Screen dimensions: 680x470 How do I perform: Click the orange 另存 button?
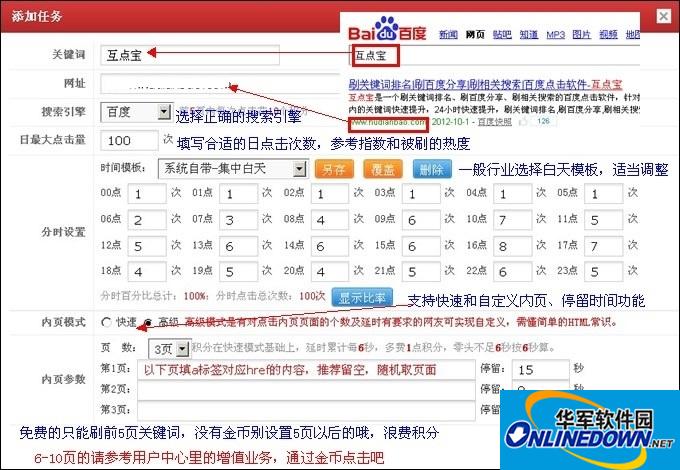click(334, 169)
